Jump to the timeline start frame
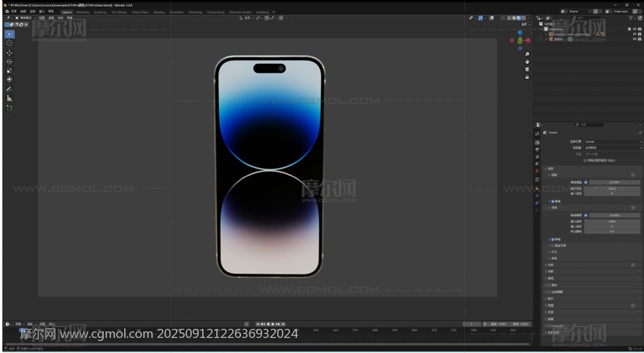The width and height of the screenshot is (644, 353). point(258,324)
